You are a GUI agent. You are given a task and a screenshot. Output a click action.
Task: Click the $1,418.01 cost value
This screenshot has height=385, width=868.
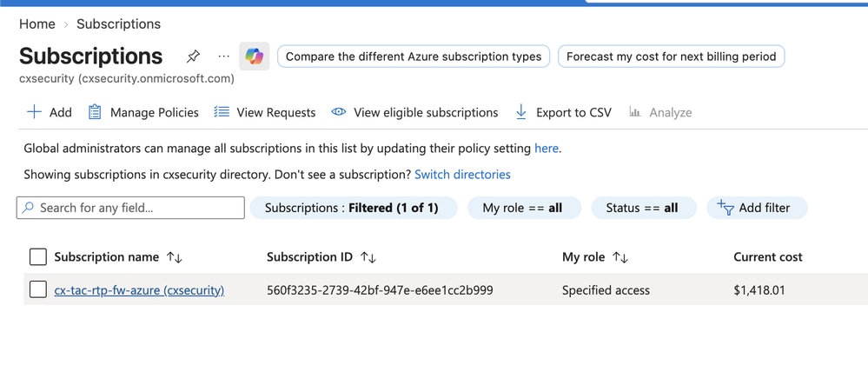click(759, 289)
